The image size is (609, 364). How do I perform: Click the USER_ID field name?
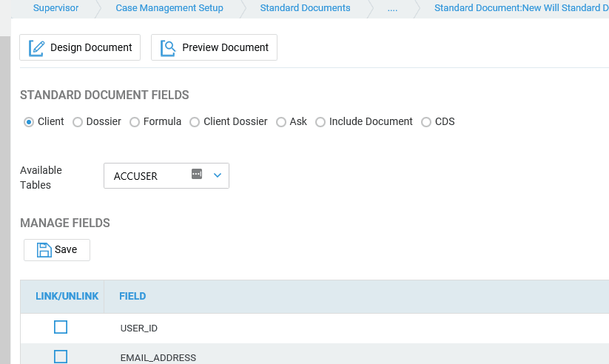tap(139, 328)
